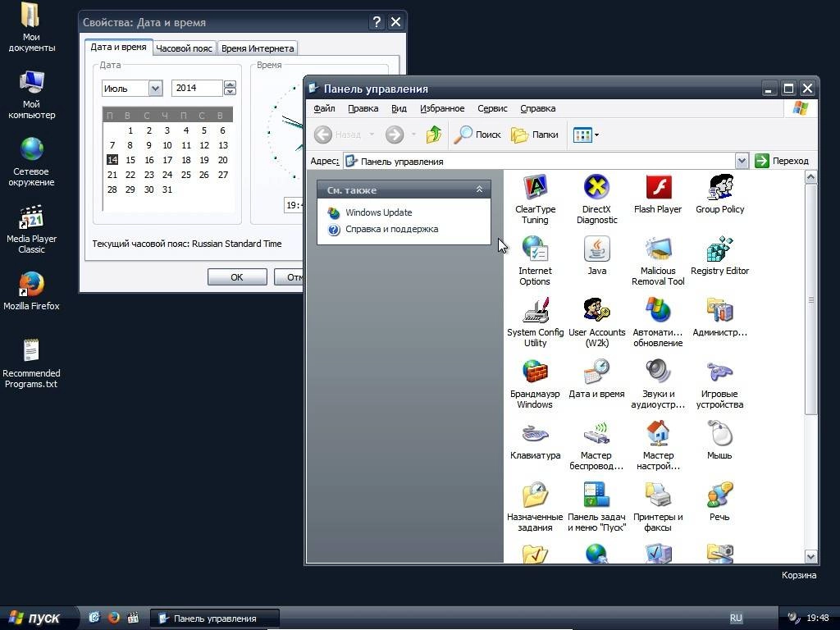Open Автоматическое обновление icon
This screenshot has width=840, height=630.
pos(658,322)
